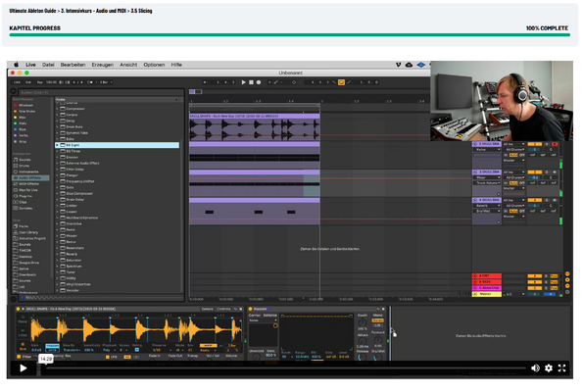Arm track 2 record button
The height and width of the screenshot is (392, 583).
(x=555, y=144)
